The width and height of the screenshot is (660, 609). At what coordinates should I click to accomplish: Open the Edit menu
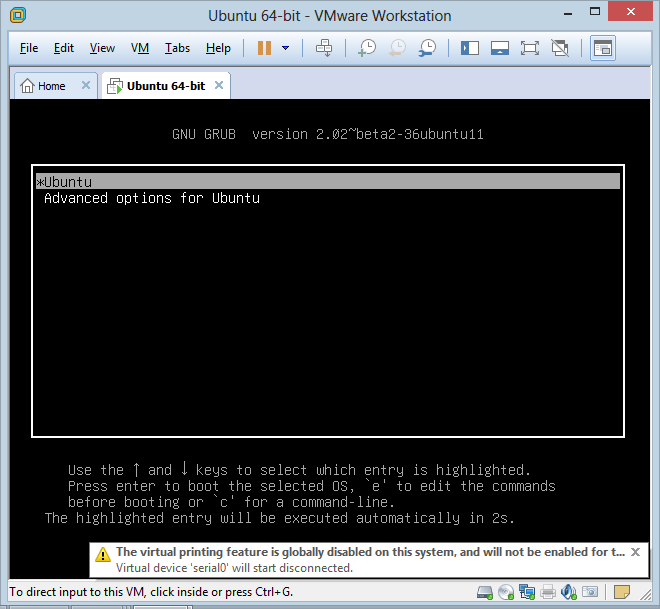tap(64, 48)
